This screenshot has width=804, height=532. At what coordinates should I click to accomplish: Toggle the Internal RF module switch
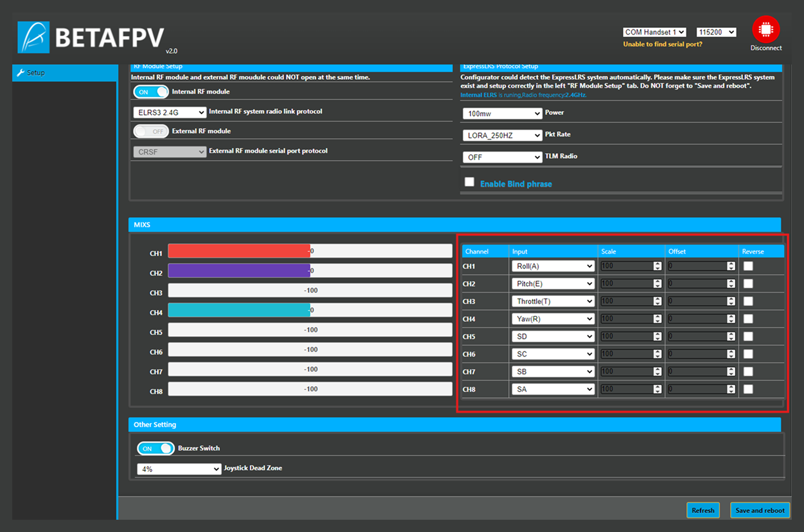click(151, 92)
